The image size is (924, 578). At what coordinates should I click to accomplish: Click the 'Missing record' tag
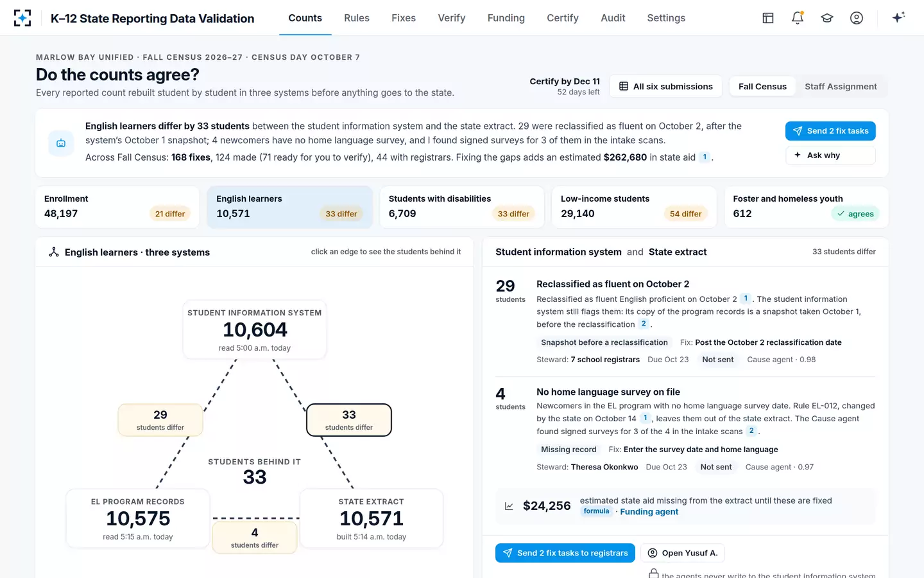569,450
